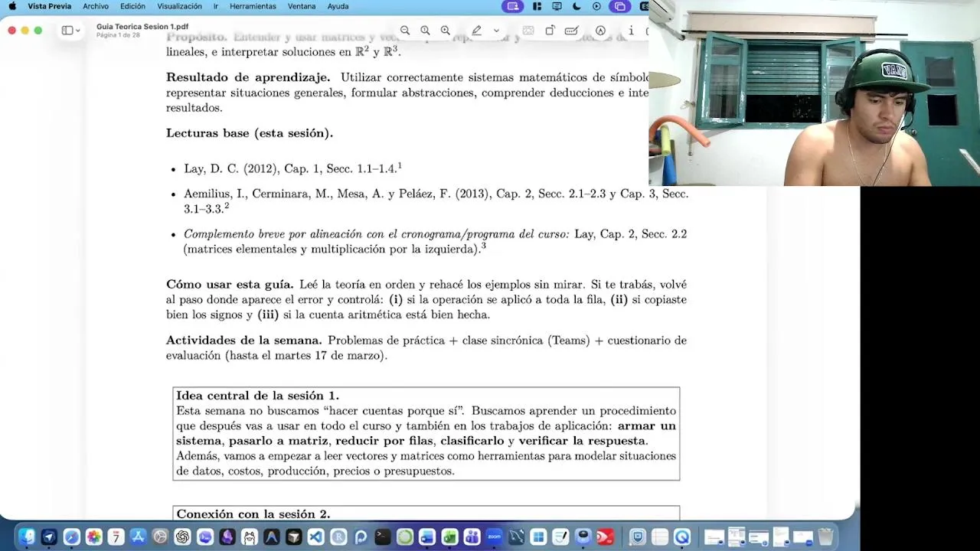
Task: Open the inspector info icon
Action: [630, 31]
